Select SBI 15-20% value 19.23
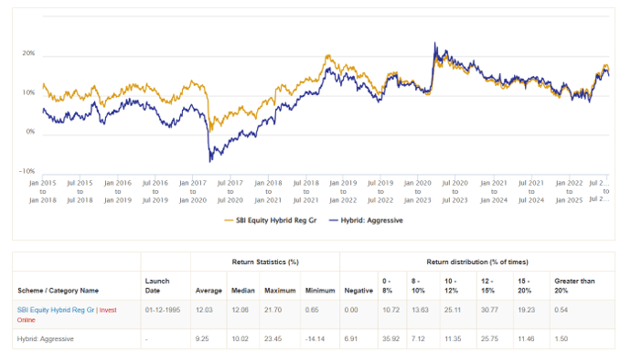 527,310
